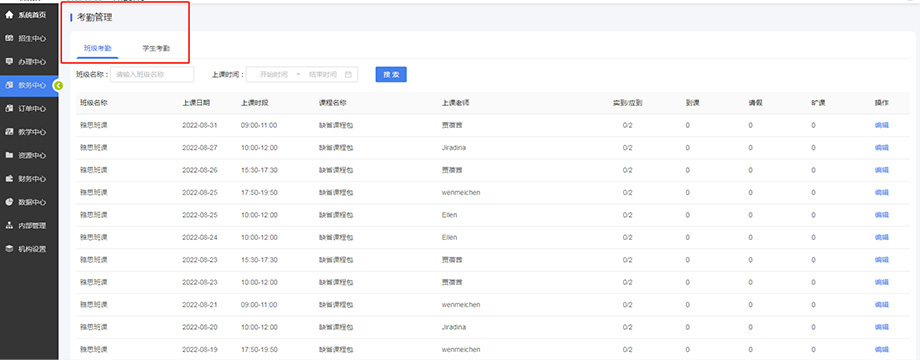
Task: Click 编辑 for 2022-08-23 15:30-17:30 row
Action: click(881, 260)
